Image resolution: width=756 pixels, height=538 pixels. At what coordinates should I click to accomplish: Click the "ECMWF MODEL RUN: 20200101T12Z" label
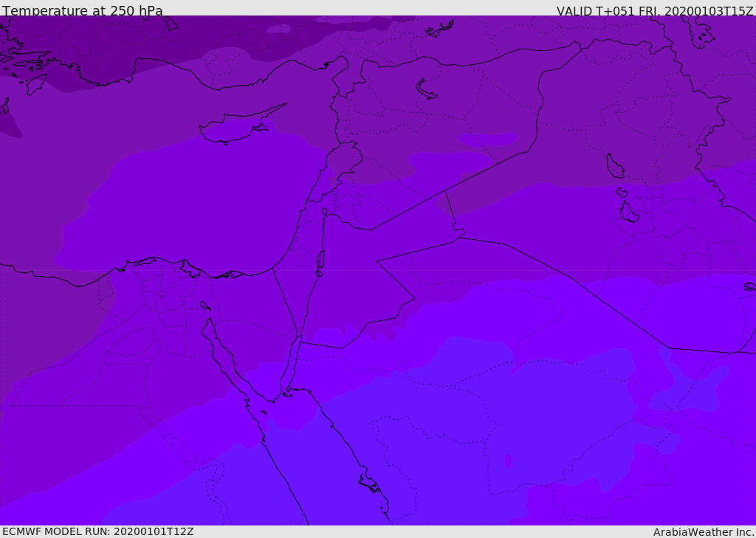pos(98,531)
